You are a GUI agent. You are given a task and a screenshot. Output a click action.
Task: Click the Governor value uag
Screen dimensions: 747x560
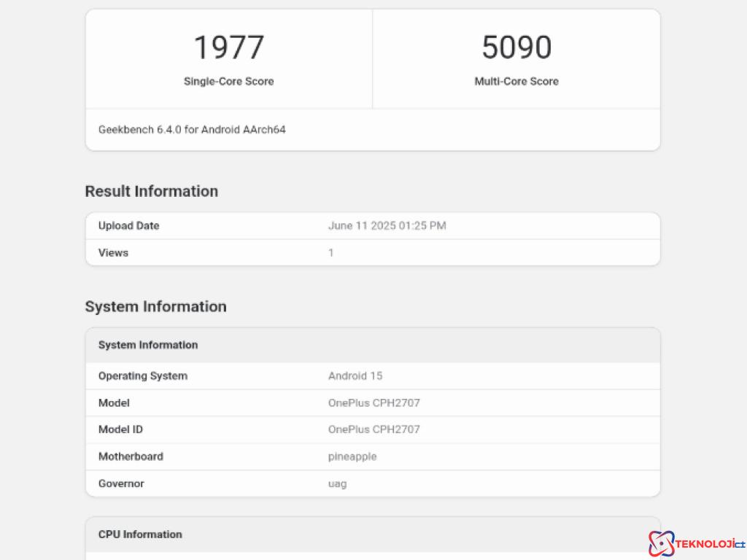pyautogui.click(x=338, y=483)
